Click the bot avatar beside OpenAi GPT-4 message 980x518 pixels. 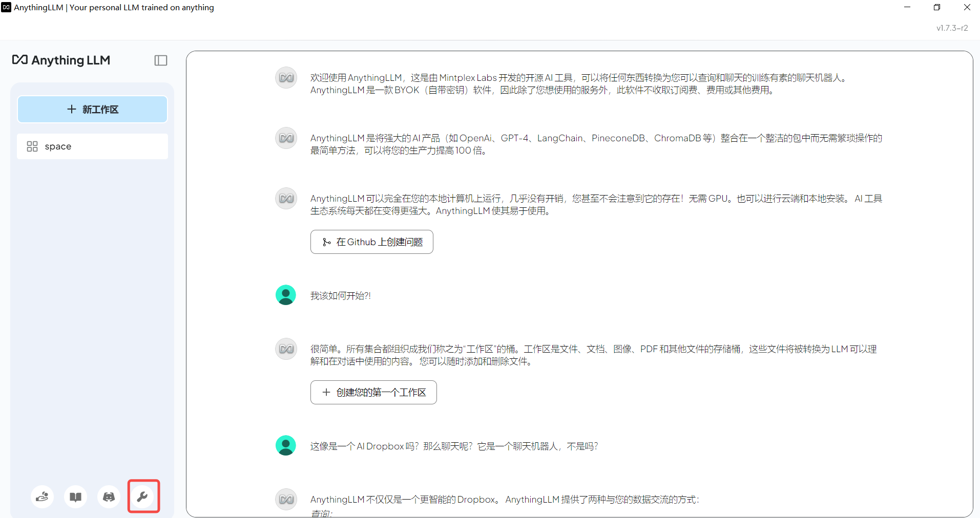tap(286, 139)
